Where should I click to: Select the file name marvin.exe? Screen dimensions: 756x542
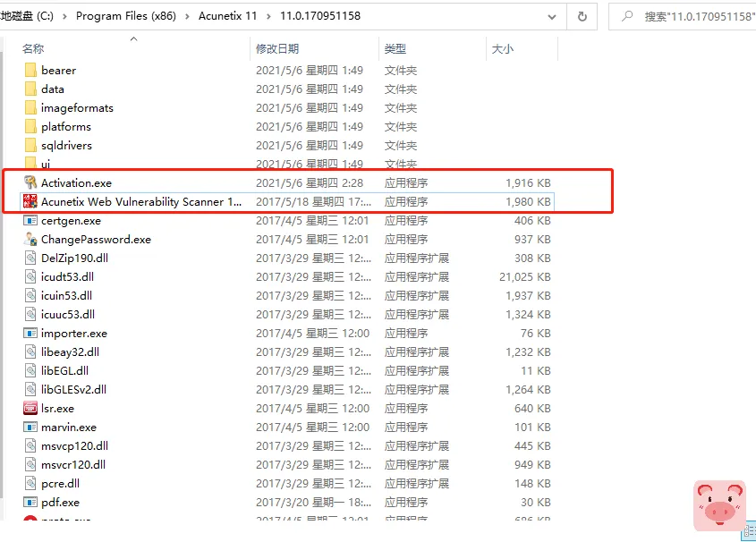coord(69,428)
